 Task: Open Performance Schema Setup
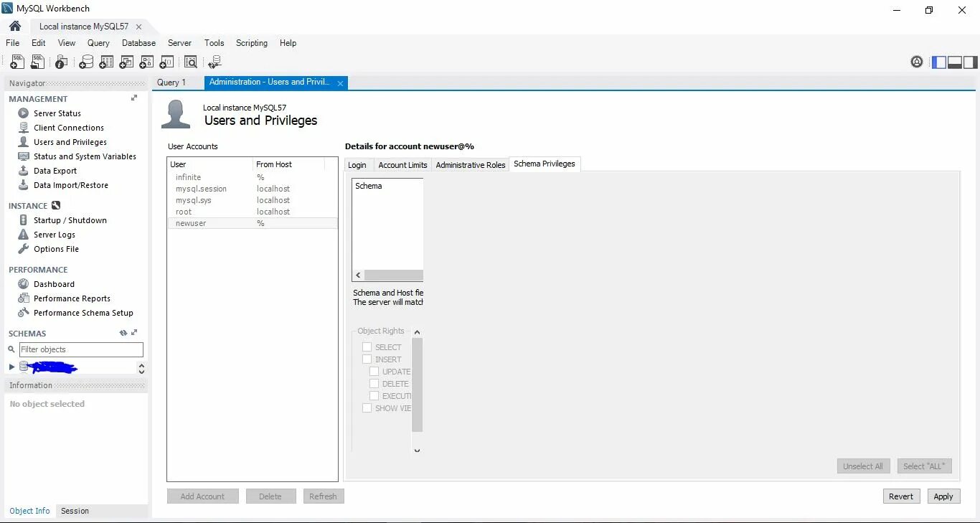pyautogui.click(x=83, y=313)
